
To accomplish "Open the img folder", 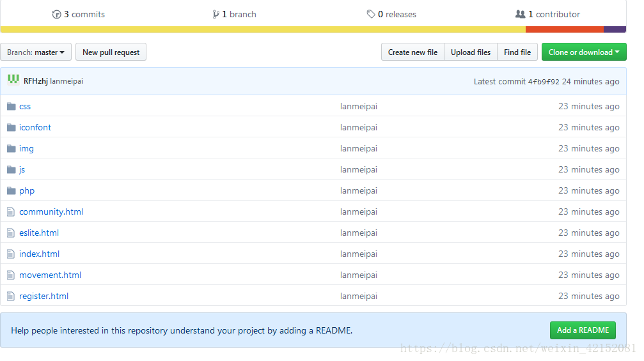I will click(x=26, y=148).
